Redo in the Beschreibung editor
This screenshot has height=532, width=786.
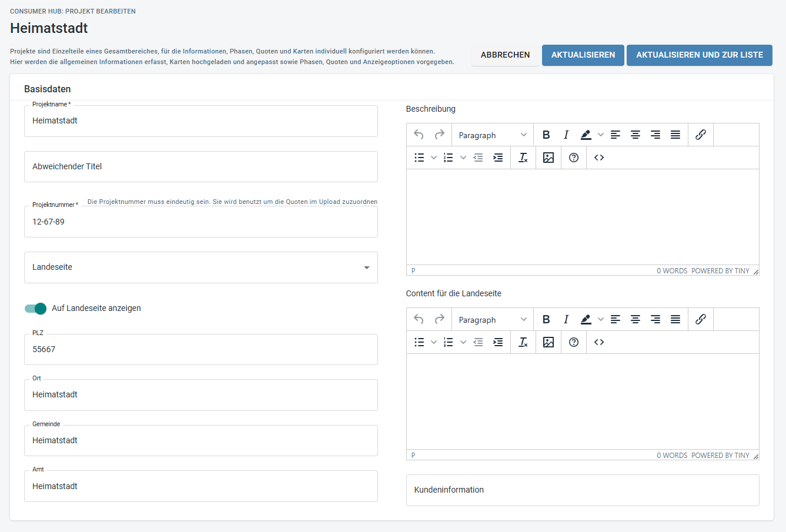coord(439,135)
